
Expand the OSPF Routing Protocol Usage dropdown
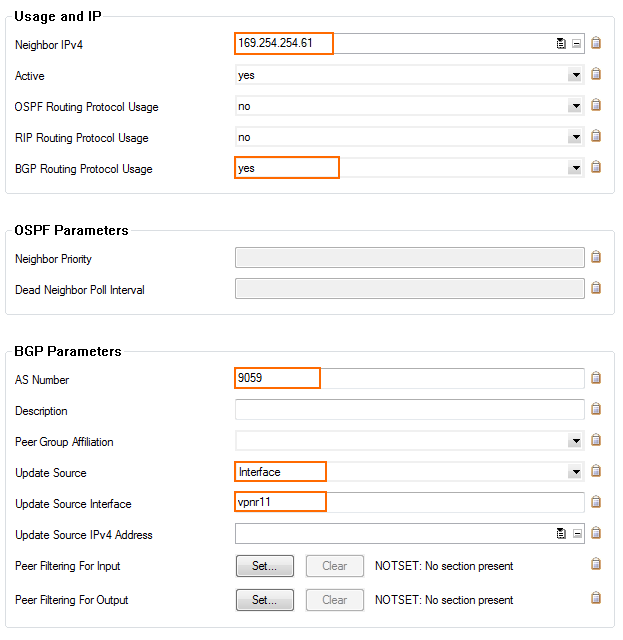576,106
